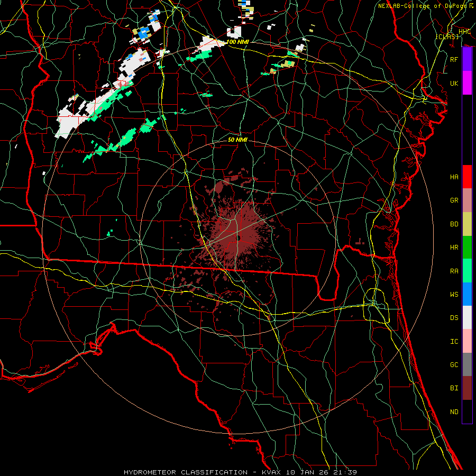This screenshot has height=476, width=476.
Task: Click the brown BI legend swatch
Action: (x=467, y=388)
